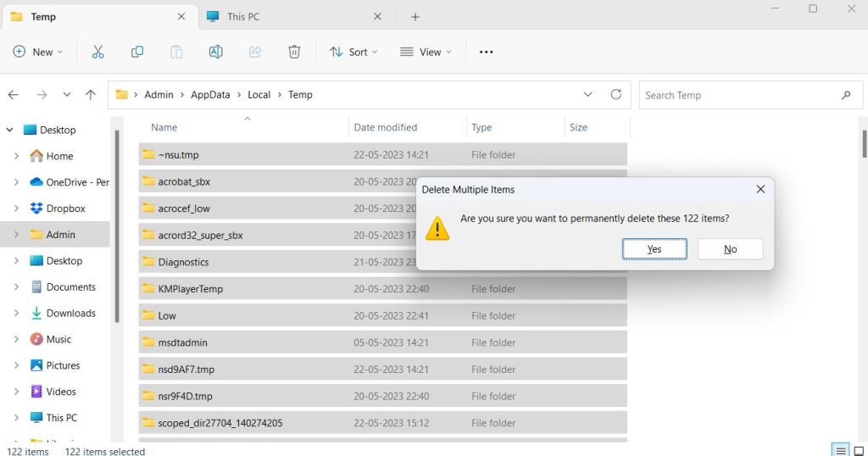This screenshot has width=868, height=456.
Task: Click the file list vertical scrollbar
Action: click(864, 144)
